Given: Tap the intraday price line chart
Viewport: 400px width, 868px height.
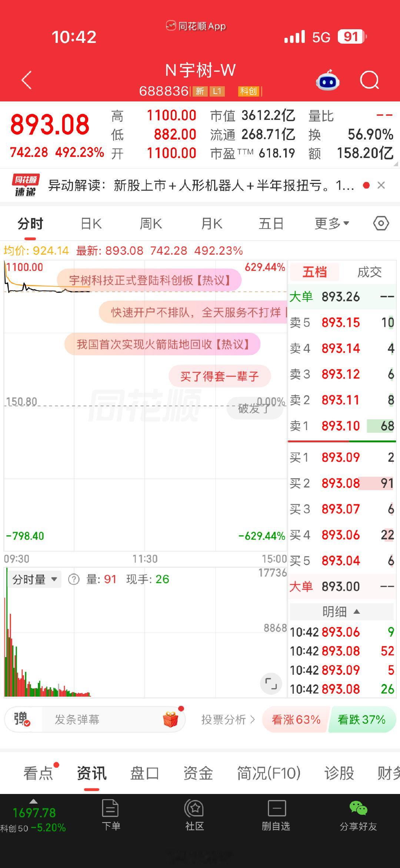Looking at the screenshot, I should [145, 406].
